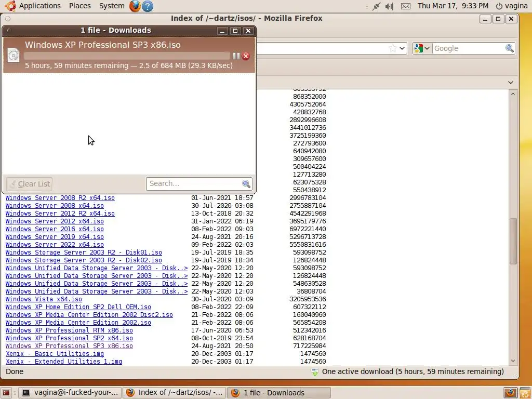
Task: Open Windows Vista x64.iso link
Action: click(44, 299)
